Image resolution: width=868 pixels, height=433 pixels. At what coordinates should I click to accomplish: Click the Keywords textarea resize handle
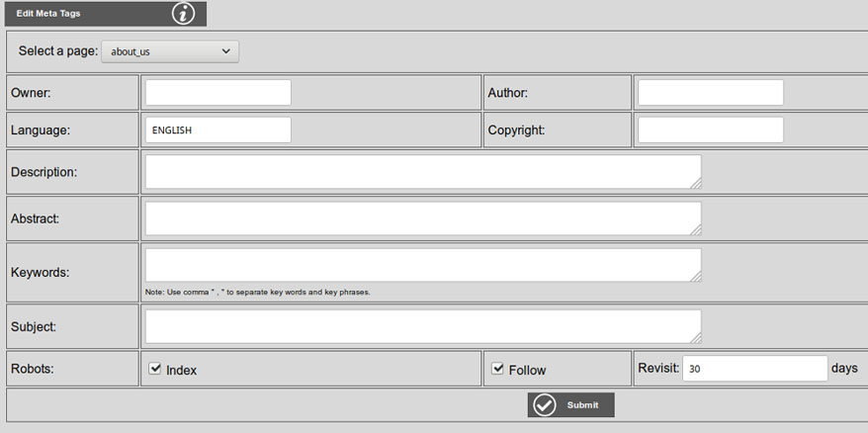(x=696, y=277)
